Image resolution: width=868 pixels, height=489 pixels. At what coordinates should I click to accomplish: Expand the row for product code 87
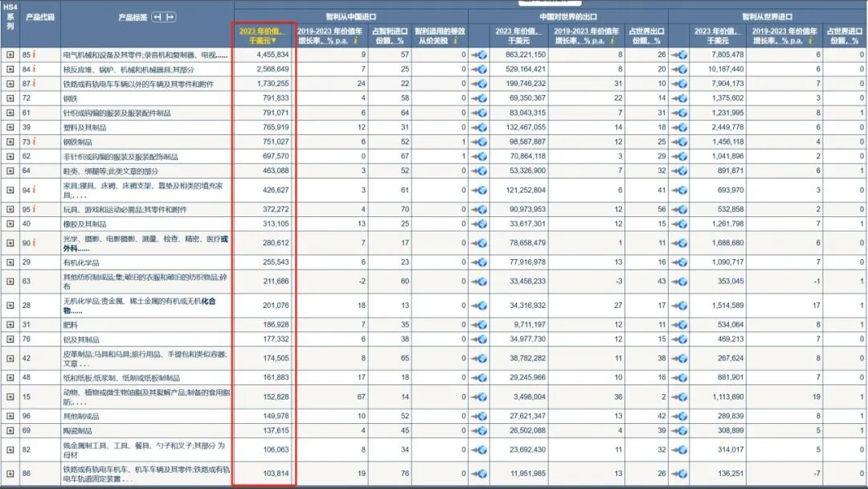click(x=10, y=84)
